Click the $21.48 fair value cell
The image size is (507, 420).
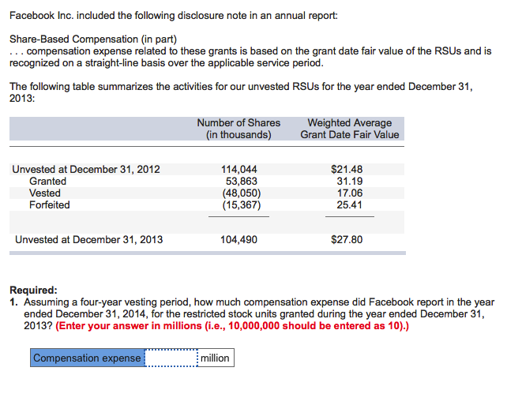coord(347,169)
